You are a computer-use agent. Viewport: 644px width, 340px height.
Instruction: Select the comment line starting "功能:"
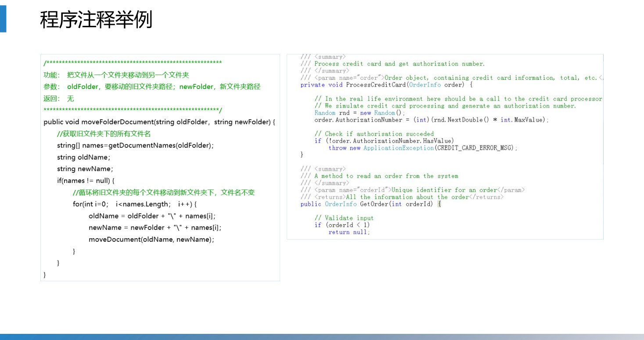[x=116, y=75]
